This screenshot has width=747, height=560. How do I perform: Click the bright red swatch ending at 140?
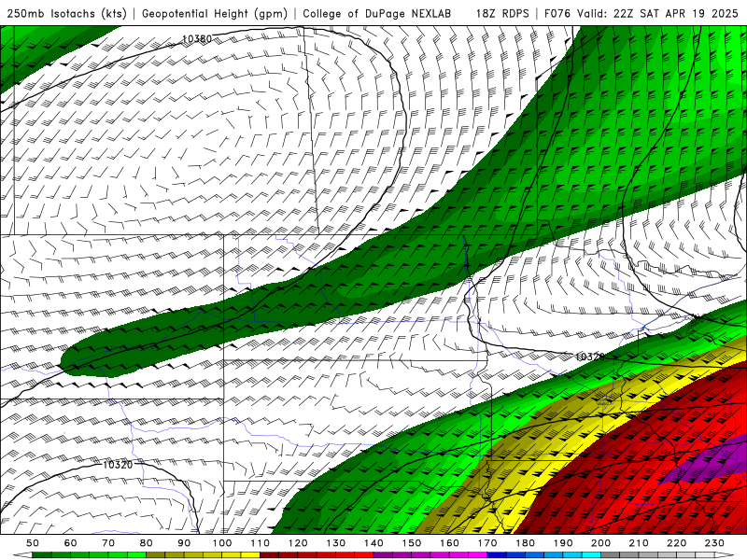tap(364, 555)
